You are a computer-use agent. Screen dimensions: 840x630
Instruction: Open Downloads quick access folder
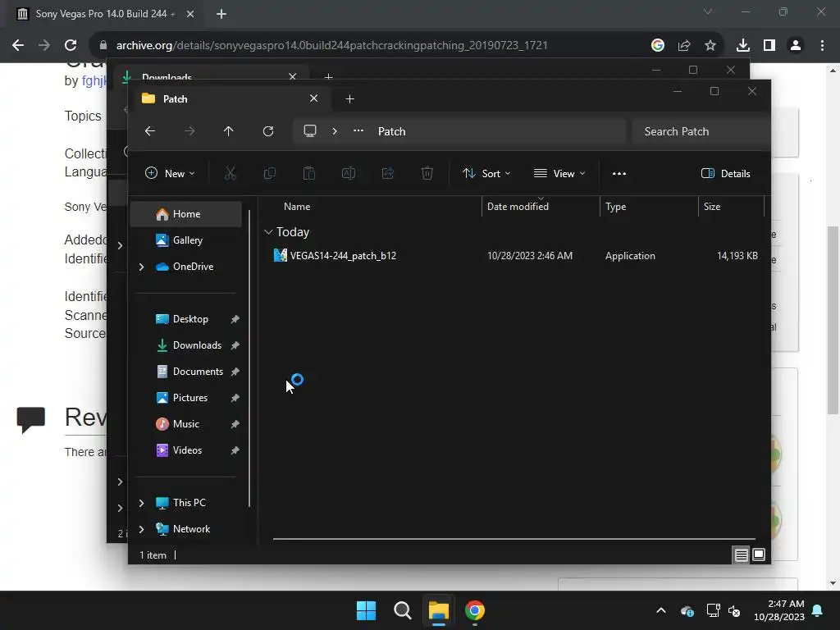click(186, 345)
